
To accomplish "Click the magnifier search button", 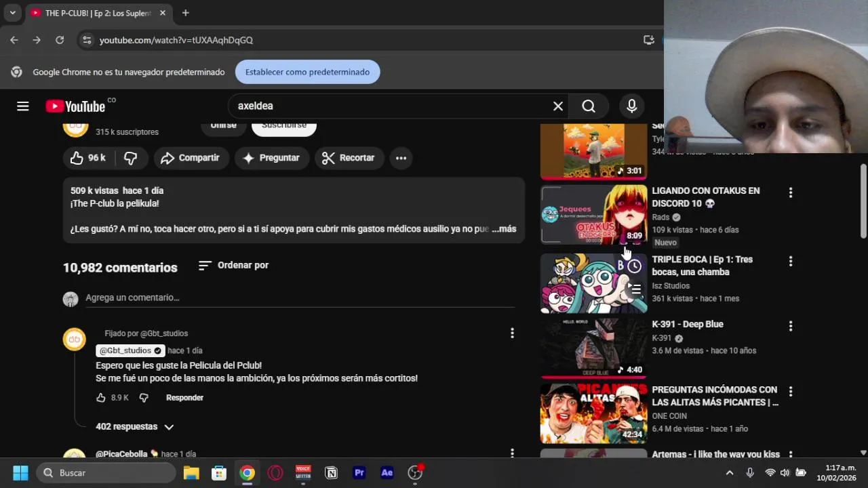I will 589,106.
